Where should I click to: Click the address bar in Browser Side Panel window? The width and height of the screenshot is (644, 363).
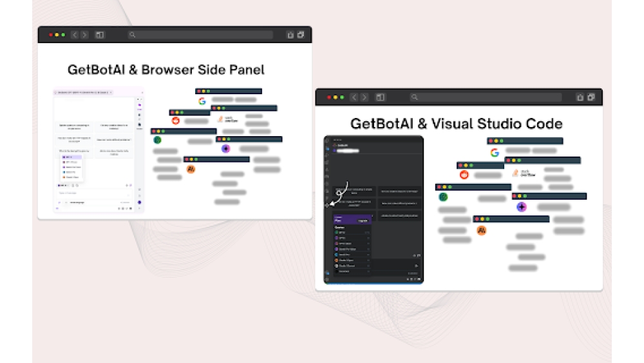200,35
